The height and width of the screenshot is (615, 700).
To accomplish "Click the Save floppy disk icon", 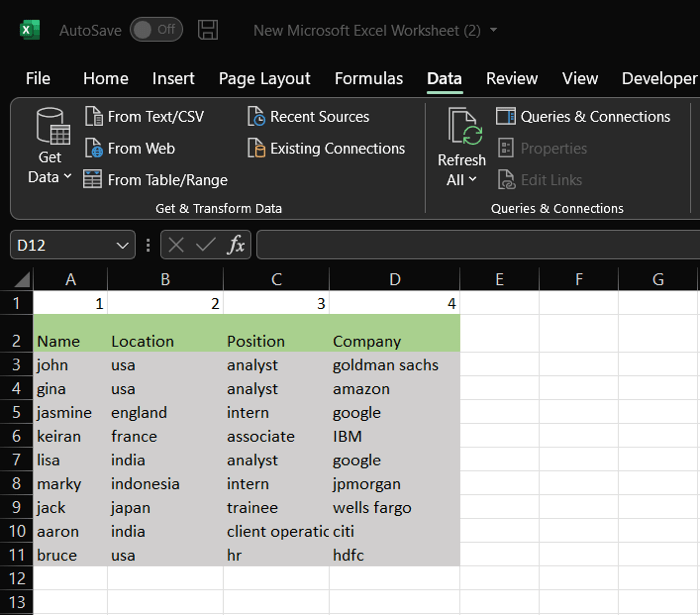I will click(208, 30).
